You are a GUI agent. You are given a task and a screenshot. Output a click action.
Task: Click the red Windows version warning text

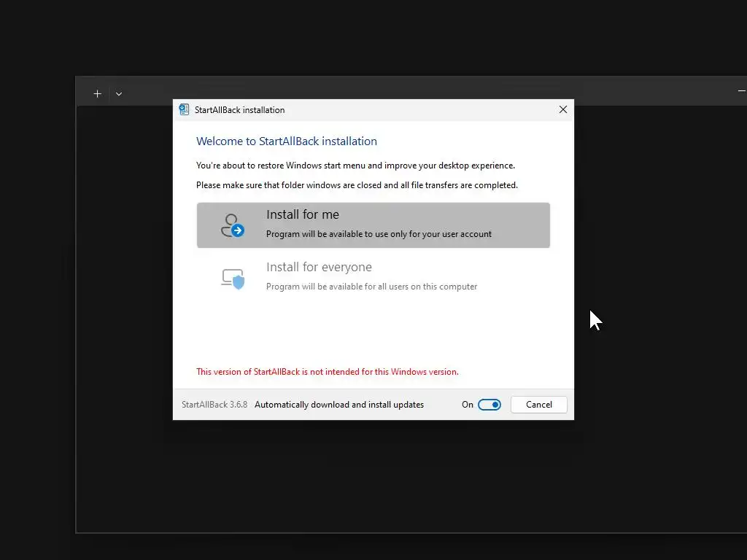328,372
